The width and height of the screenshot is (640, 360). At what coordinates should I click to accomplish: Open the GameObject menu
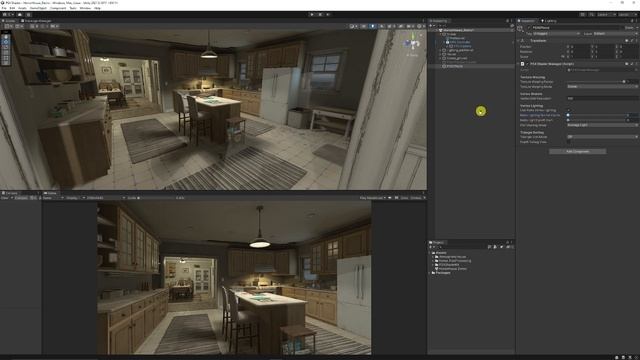tap(38, 8)
